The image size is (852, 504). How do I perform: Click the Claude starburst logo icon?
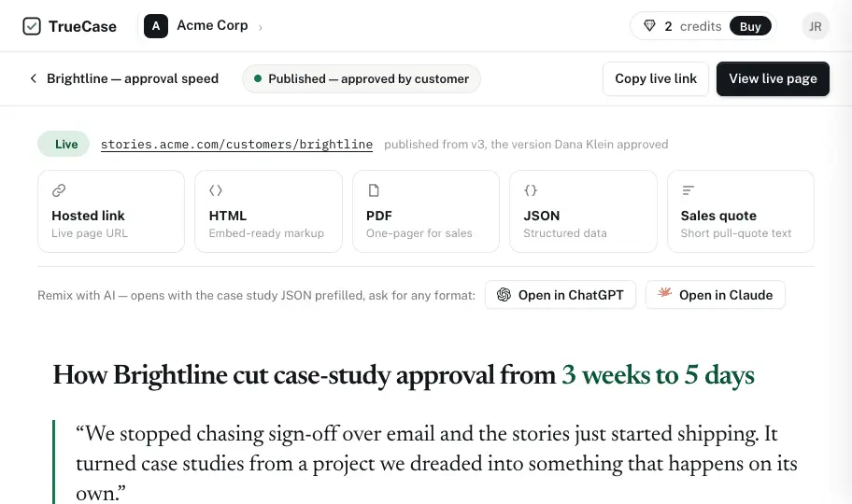click(664, 293)
